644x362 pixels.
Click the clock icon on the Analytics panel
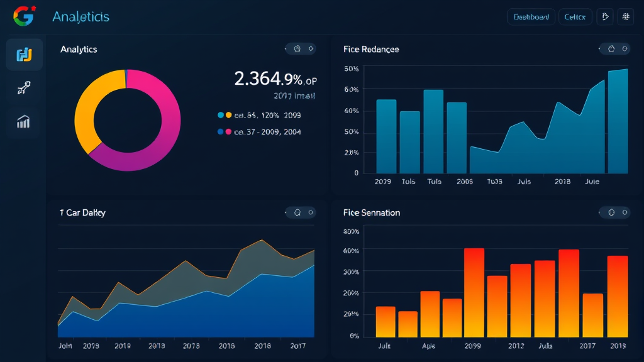(297, 48)
